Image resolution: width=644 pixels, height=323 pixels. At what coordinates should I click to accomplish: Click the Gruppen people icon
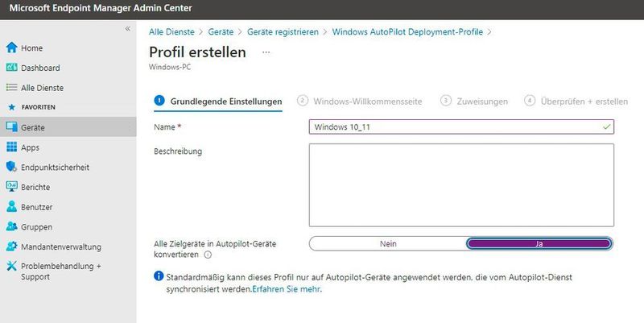point(11,226)
